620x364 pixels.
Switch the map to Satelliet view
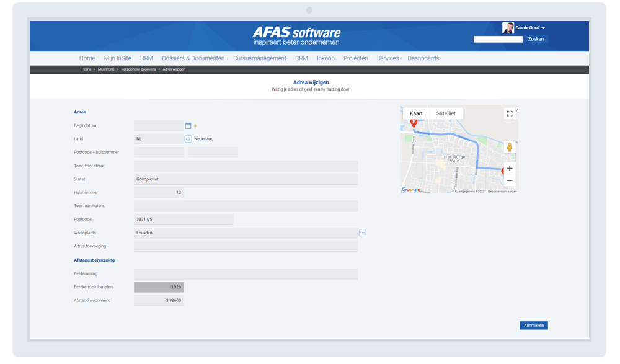(446, 113)
